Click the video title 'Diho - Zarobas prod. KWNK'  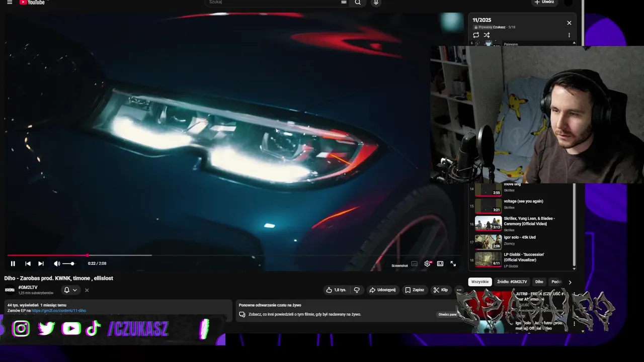coord(58,278)
